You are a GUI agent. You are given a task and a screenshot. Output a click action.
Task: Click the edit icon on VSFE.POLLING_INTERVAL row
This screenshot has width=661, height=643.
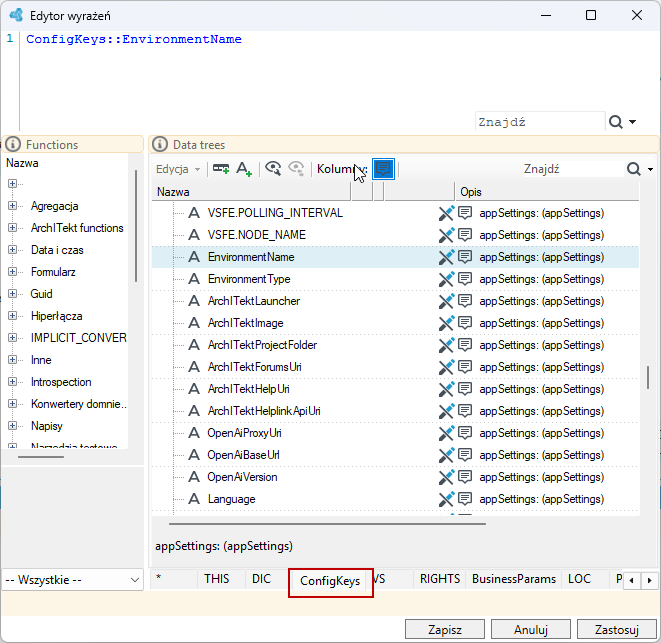tap(446, 213)
